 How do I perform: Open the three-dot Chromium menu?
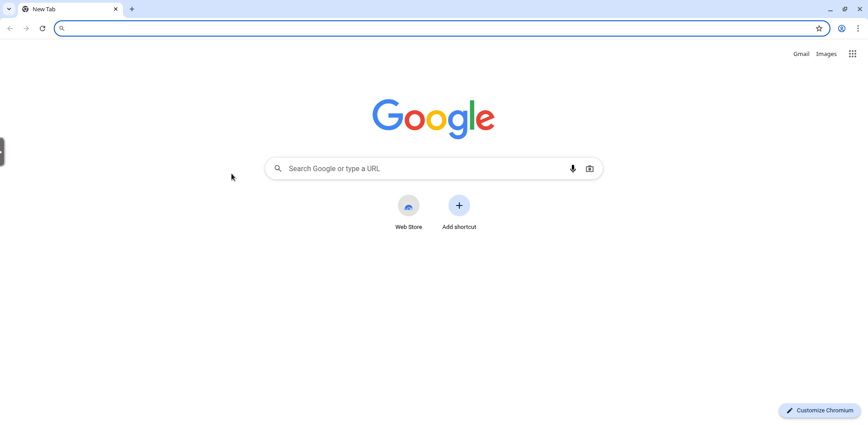tap(858, 28)
